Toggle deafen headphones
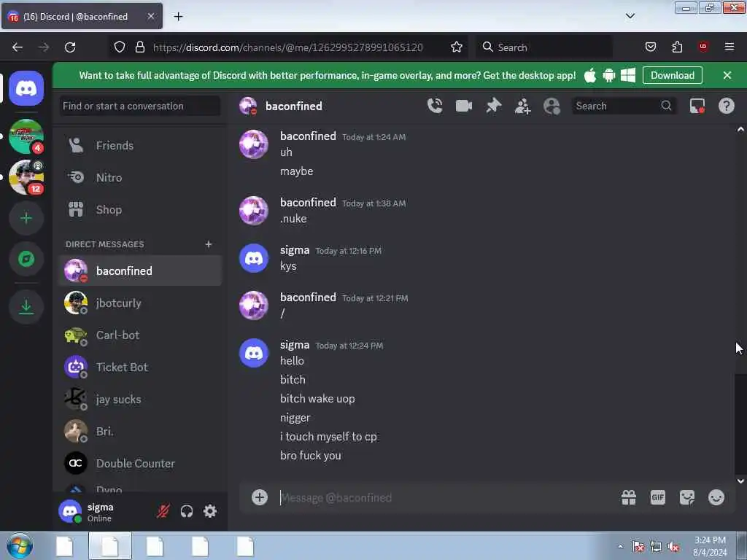The width and height of the screenshot is (747, 560). [x=186, y=511]
